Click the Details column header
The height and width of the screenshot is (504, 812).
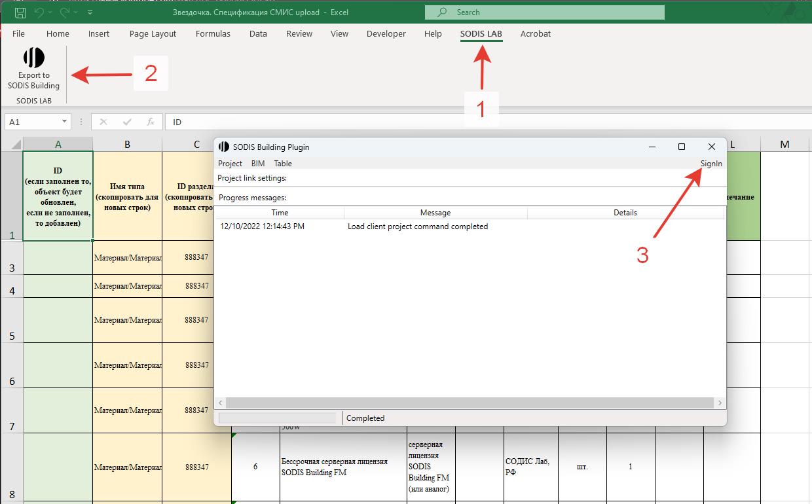point(625,213)
